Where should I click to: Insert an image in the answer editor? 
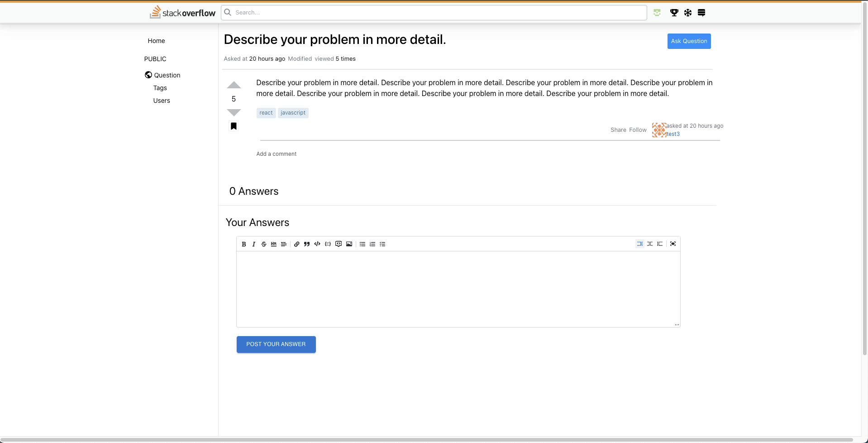(x=349, y=244)
